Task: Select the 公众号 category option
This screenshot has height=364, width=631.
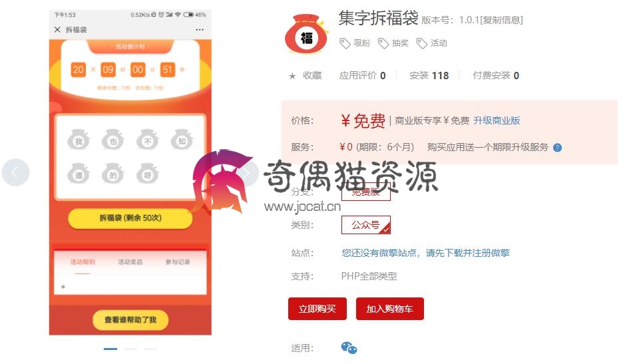Action: 366,225
